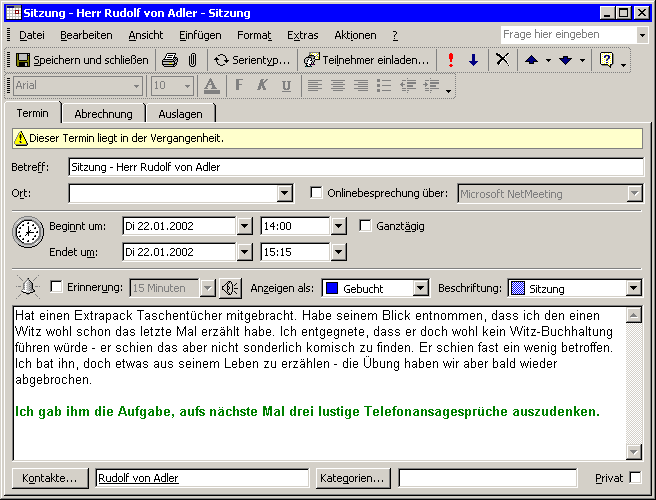Align text right icon
Image resolution: width=656 pixels, height=500 pixels.
pos(361,86)
